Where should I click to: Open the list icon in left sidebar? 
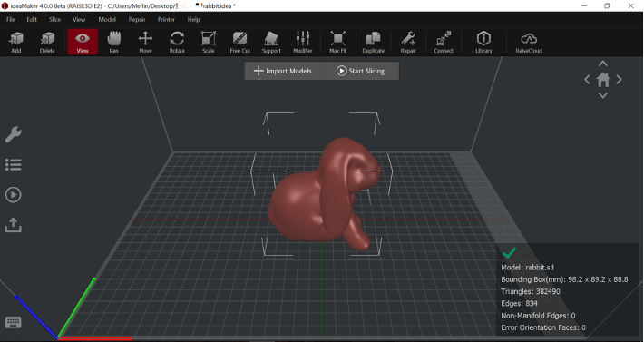pyautogui.click(x=13, y=164)
